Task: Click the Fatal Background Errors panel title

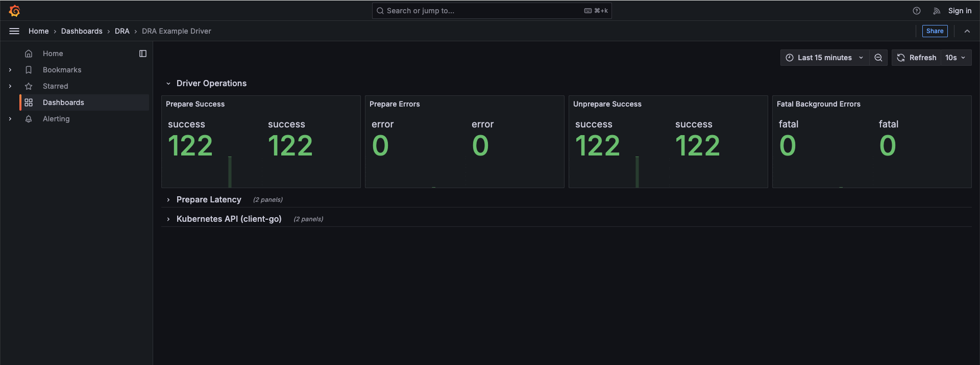Action: 819,104
